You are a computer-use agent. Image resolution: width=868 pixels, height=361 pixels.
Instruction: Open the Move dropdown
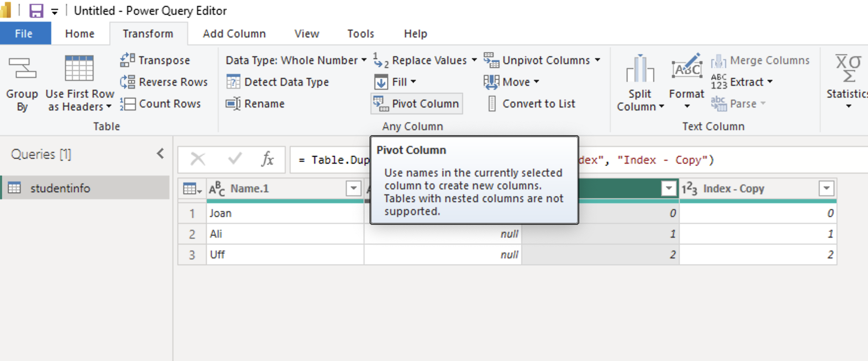click(x=511, y=82)
